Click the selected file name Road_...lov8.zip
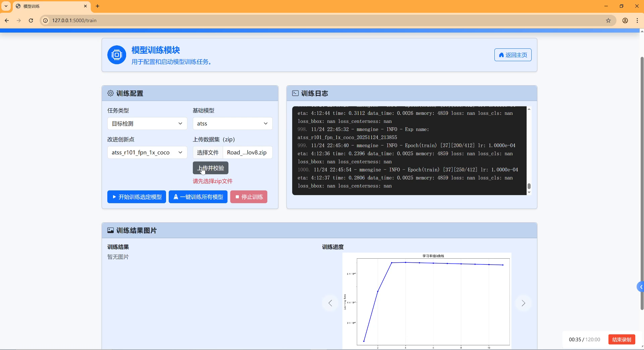The width and height of the screenshot is (644, 350). coord(247,152)
